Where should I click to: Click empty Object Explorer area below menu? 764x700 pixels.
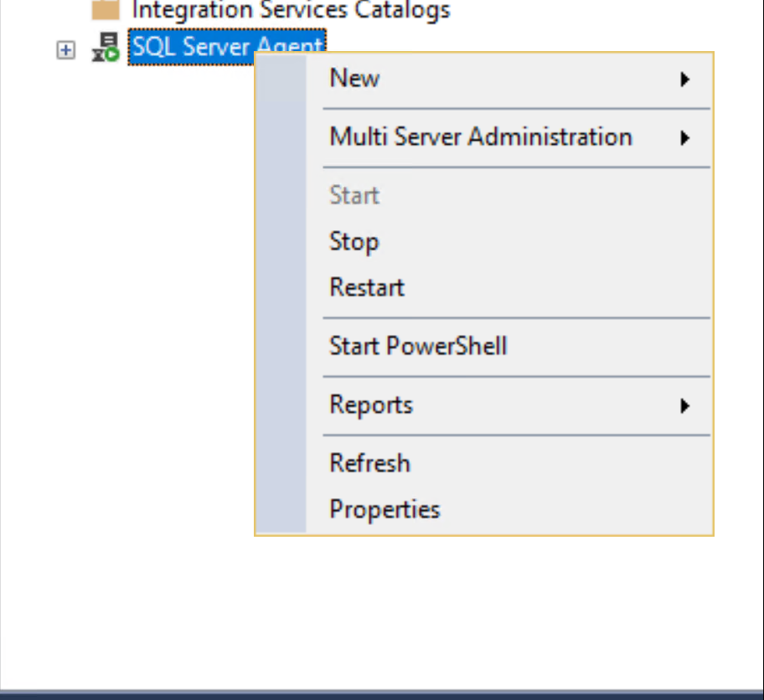(x=382, y=614)
